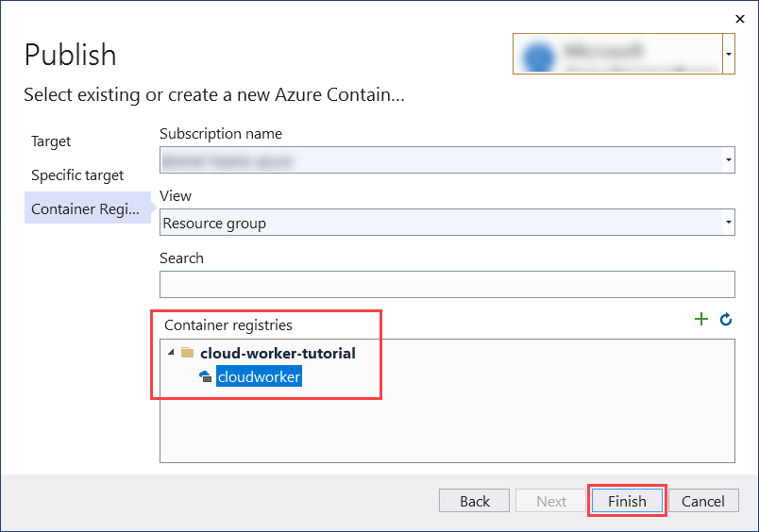Click the cloudworker registry icon
The width and height of the screenshot is (759, 532).
[205, 377]
